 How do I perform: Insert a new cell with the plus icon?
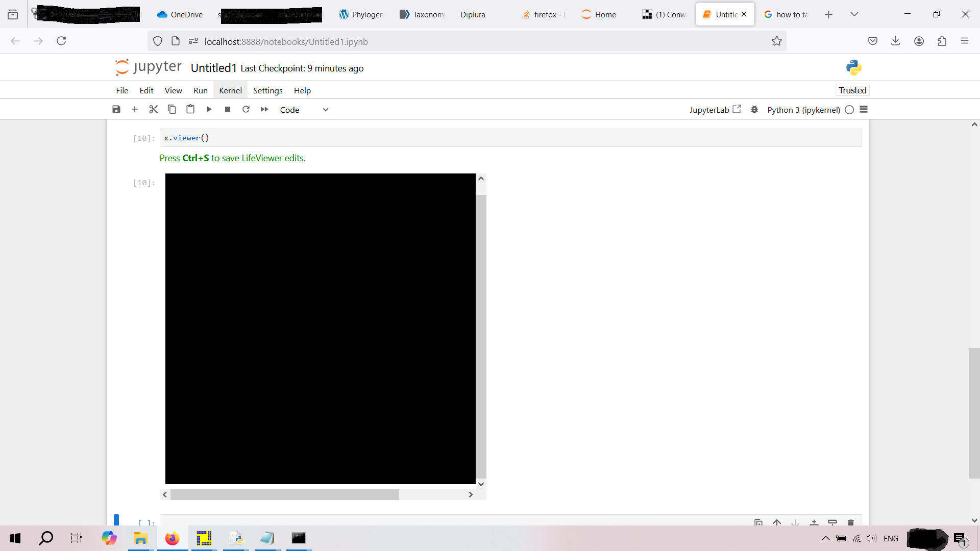[x=135, y=109]
